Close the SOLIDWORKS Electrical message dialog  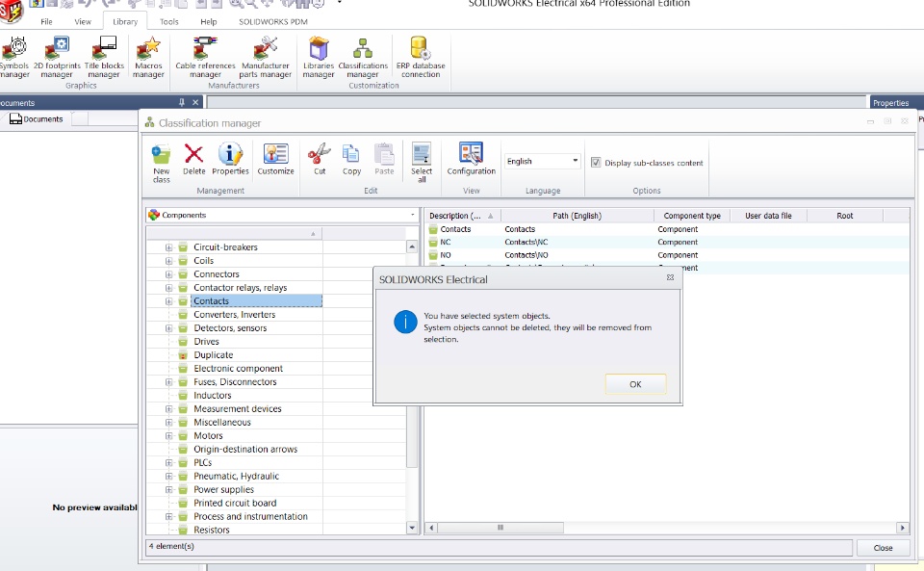point(670,277)
